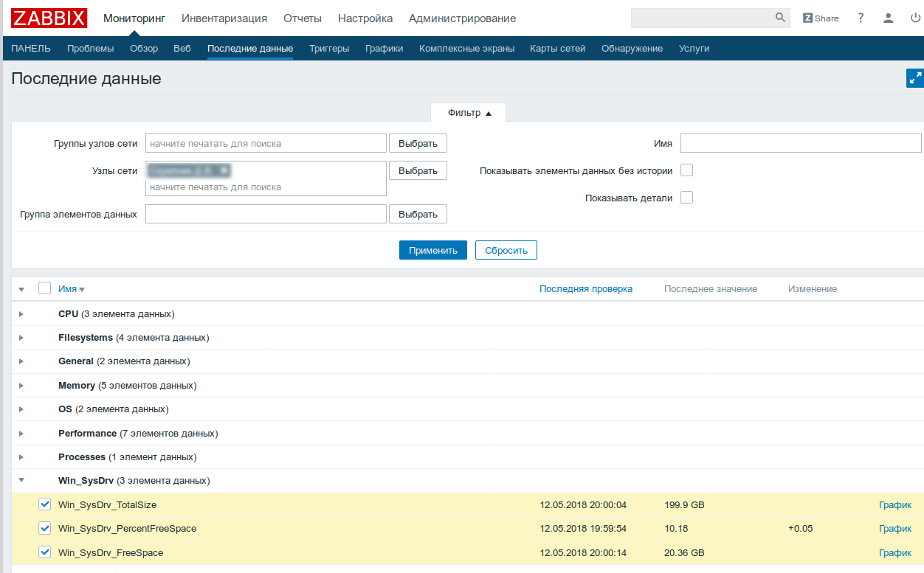The width and height of the screenshot is (924, 573).
Task: Focus the host groups search field
Action: point(266,143)
